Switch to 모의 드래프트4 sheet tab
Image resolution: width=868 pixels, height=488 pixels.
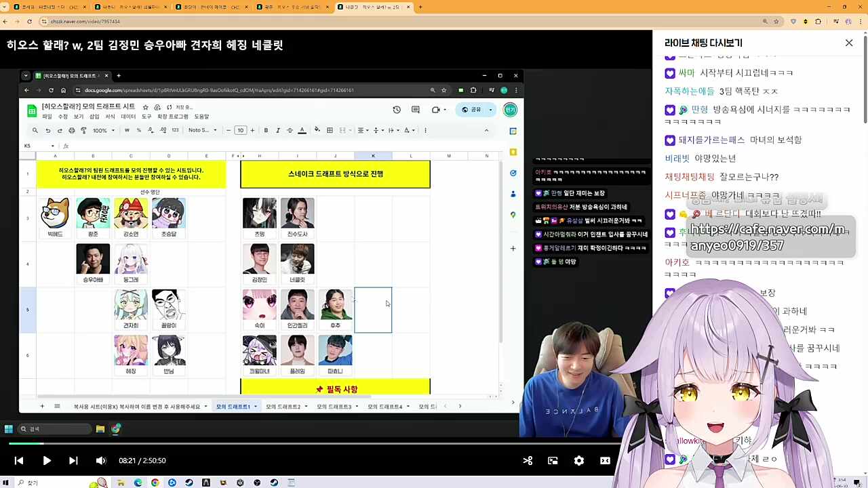[384, 407]
